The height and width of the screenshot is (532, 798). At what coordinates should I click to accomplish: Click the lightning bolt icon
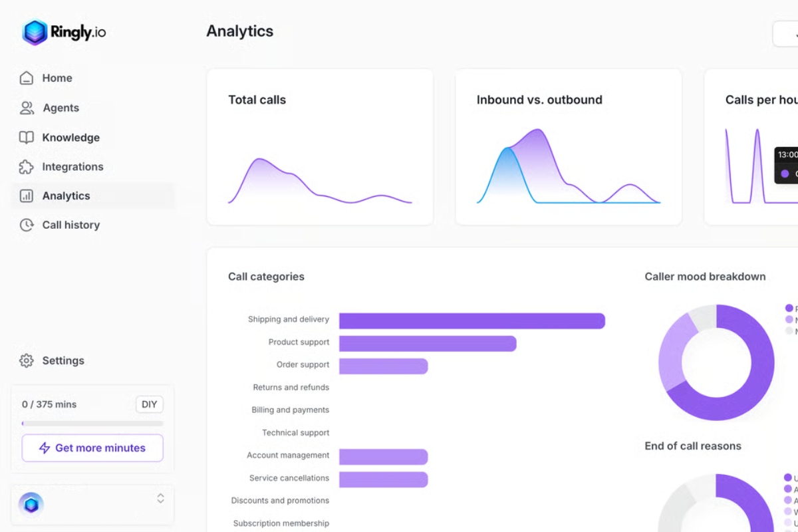(x=45, y=448)
